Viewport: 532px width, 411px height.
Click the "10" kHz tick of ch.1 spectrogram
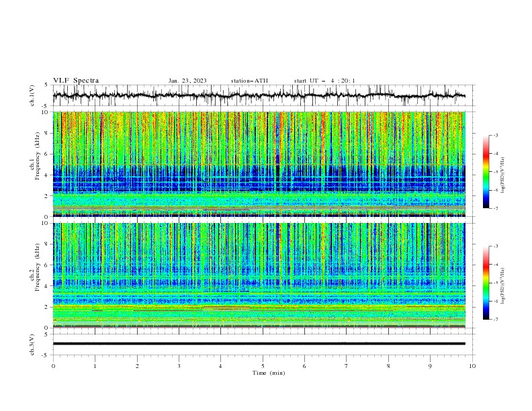click(45, 112)
